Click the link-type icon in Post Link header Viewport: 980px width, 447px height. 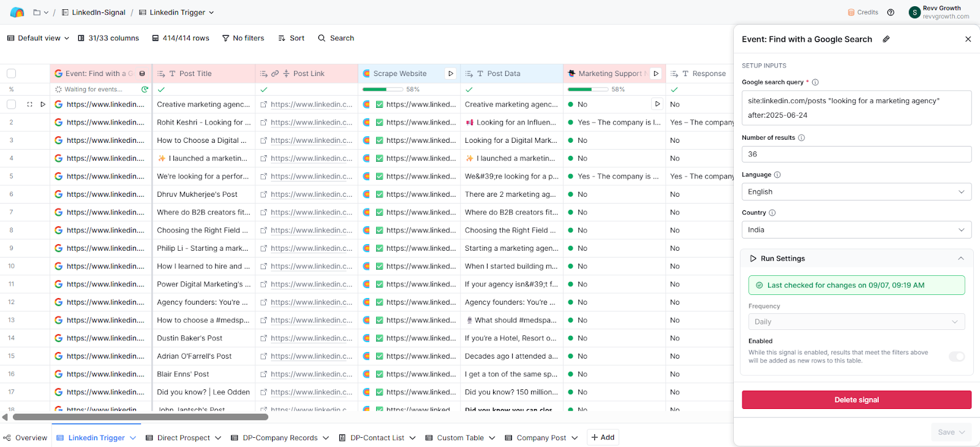coord(275,74)
